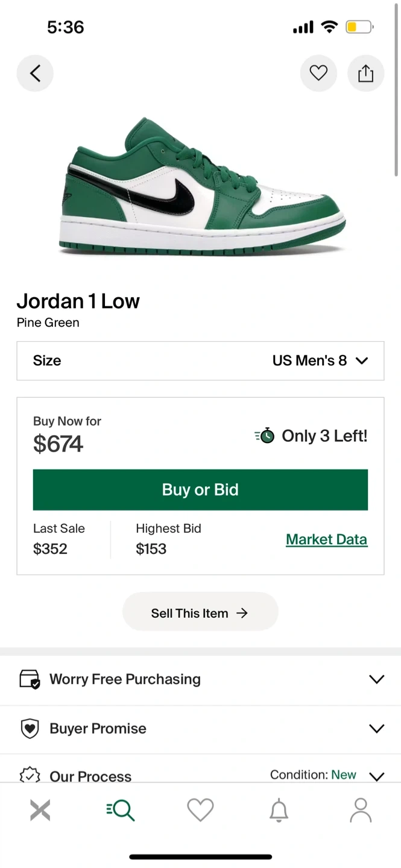Screen dimensions: 401x868
Task: Open the StockX home tab
Action: pos(40,810)
